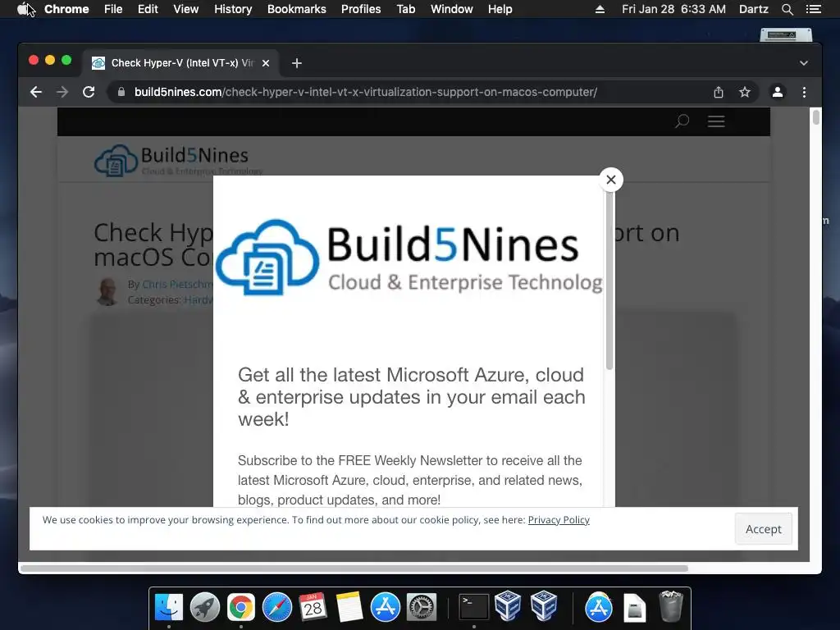840x630 pixels.
Task: Accept the cookies banner
Action: 763,529
